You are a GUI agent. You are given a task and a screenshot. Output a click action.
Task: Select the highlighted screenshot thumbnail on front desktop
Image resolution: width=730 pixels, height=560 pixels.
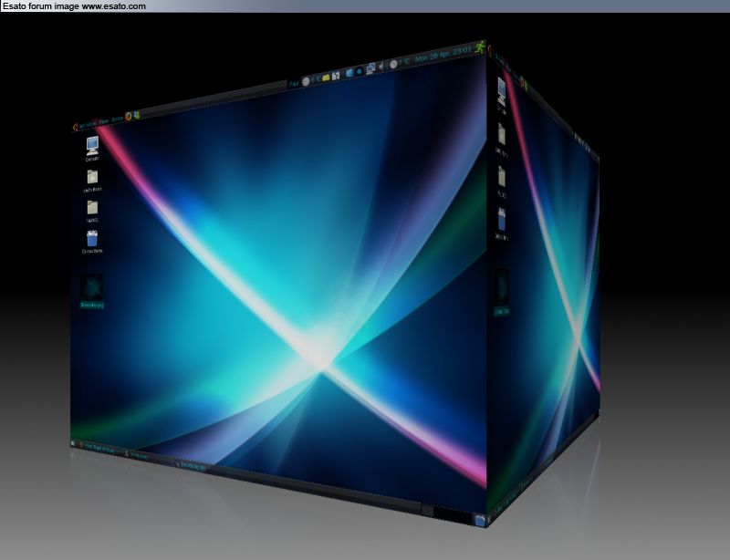[92, 292]
